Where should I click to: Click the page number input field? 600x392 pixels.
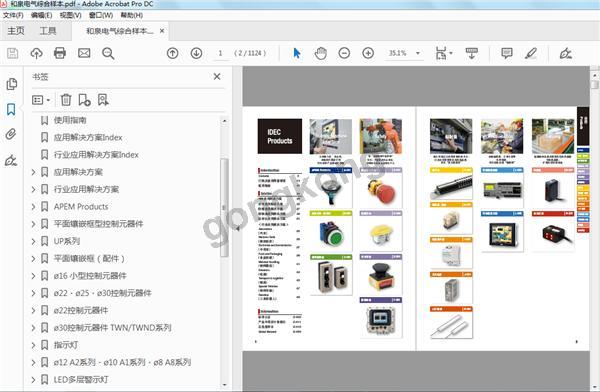point(220,53)
